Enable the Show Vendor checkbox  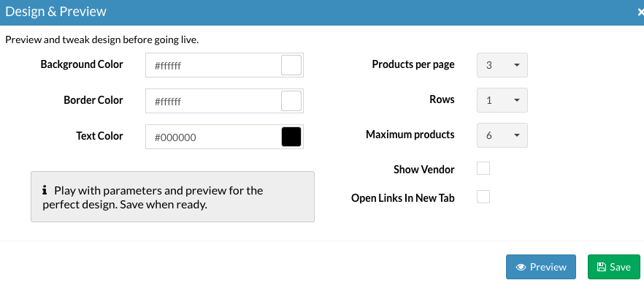click(483, 168)
